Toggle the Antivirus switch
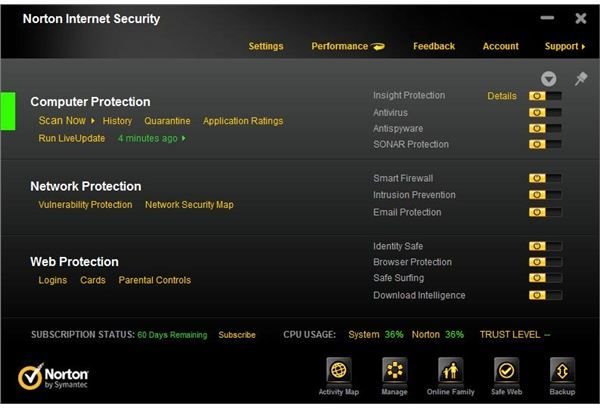This screenshot has height=408, width=600. point(545,113)
